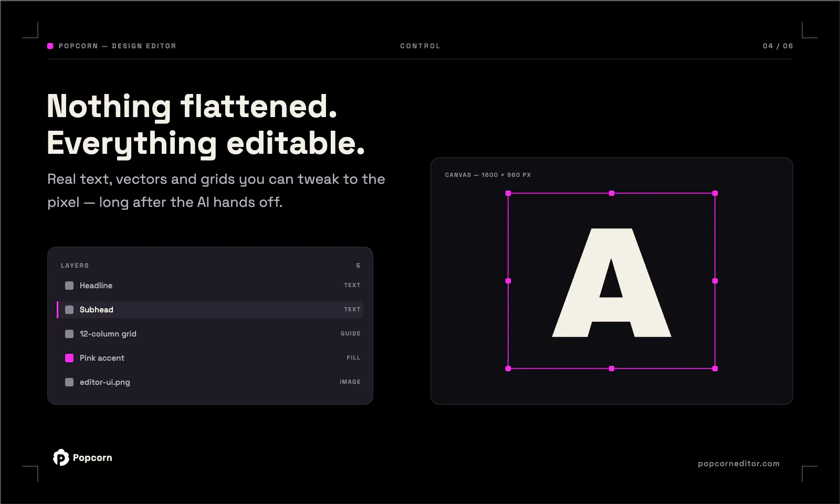Click the GUIDE tag on grid row

point(351,334)
